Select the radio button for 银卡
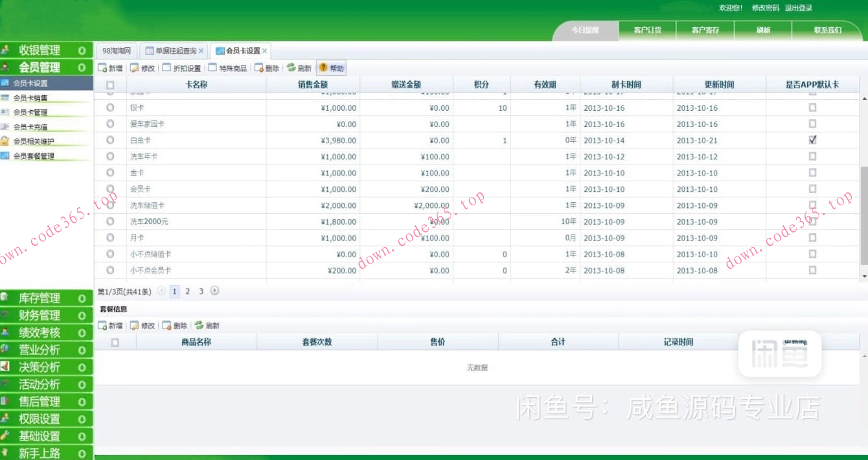 coord(109,108)
